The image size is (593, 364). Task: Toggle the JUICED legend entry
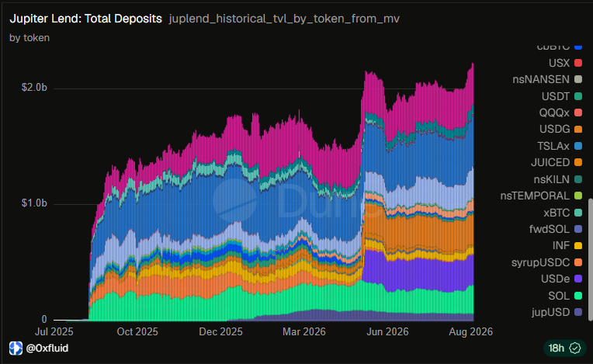557,162
